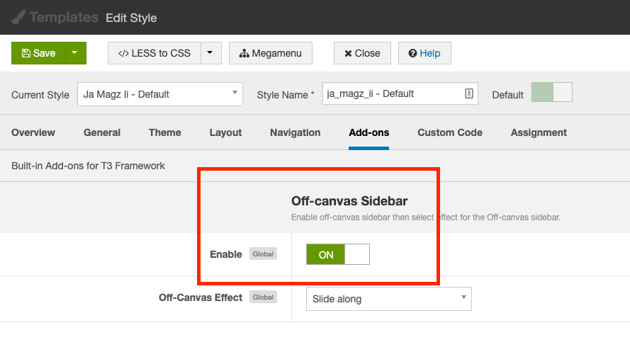The image size is (630, 364).
Task: Open the Navigation tab
Action: (295, 132)
